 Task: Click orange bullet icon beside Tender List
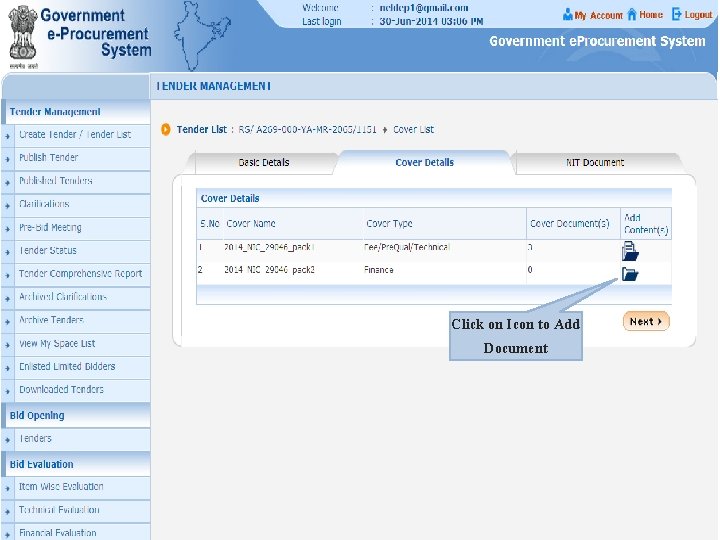click(x=166, y=130)
